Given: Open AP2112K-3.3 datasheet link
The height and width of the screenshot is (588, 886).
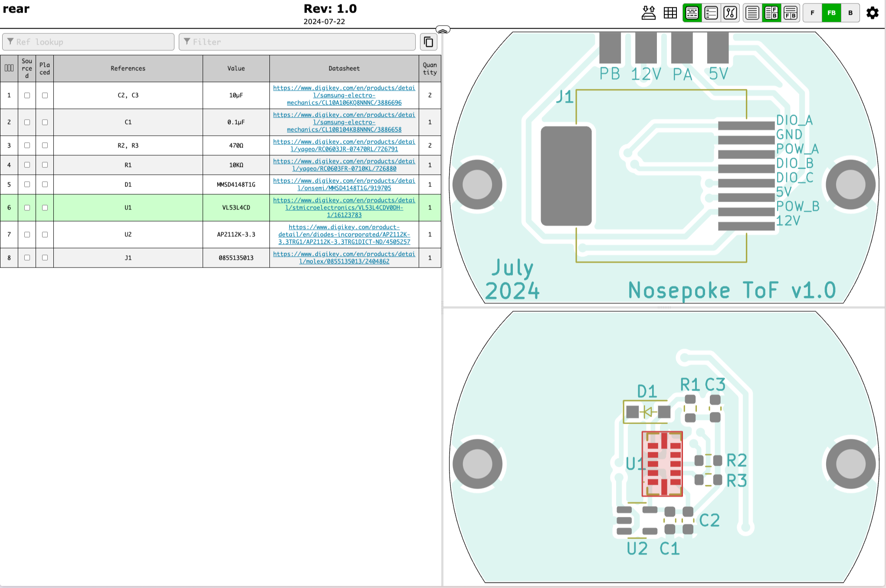Looking at the screenshot, I should click(x=344, y=235).
